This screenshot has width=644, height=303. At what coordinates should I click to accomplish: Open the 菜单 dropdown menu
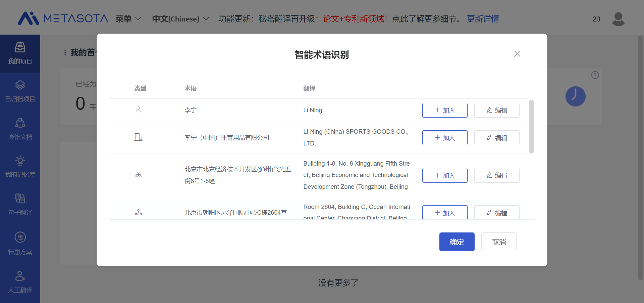128,19
